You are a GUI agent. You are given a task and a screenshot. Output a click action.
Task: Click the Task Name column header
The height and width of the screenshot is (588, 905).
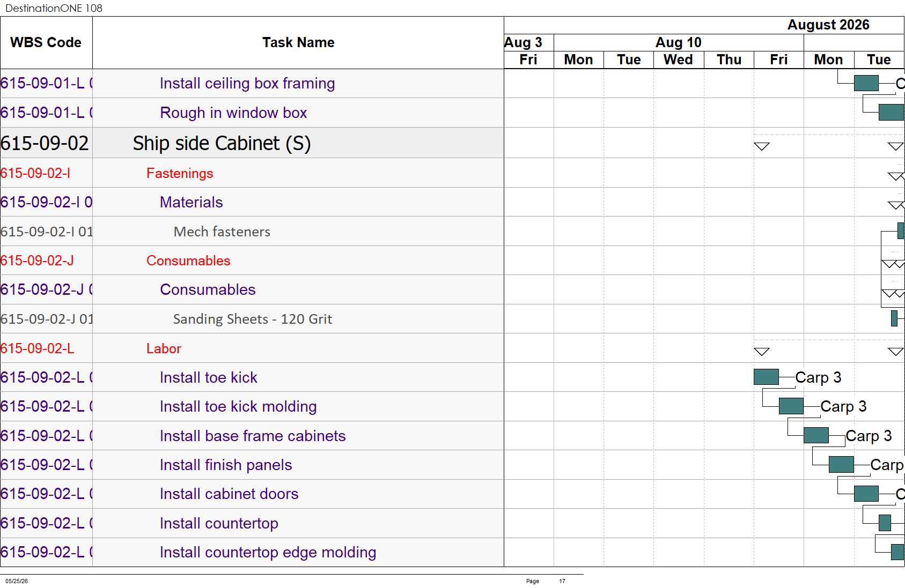(298, 42)
